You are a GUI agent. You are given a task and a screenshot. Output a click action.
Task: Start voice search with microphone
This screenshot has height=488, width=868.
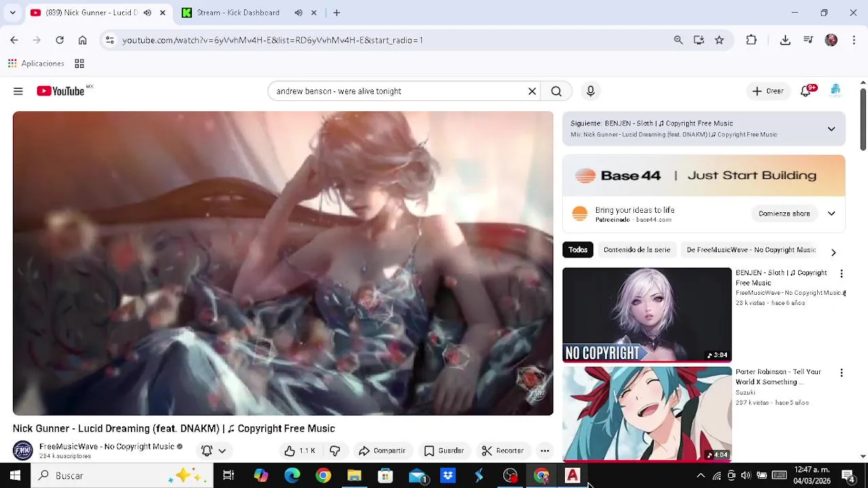(x=591, y=91)
